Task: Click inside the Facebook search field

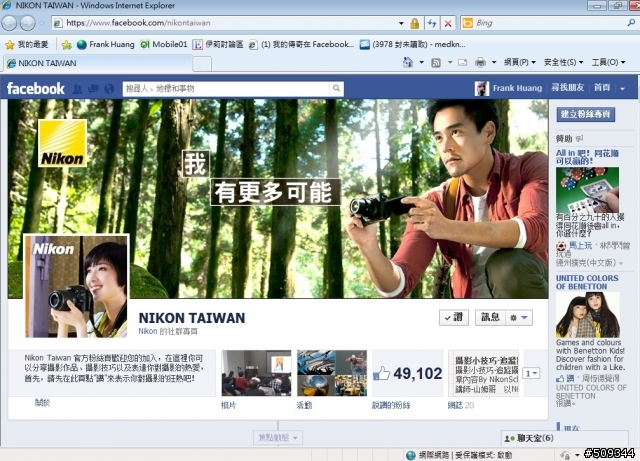Action: click(227, 89)
